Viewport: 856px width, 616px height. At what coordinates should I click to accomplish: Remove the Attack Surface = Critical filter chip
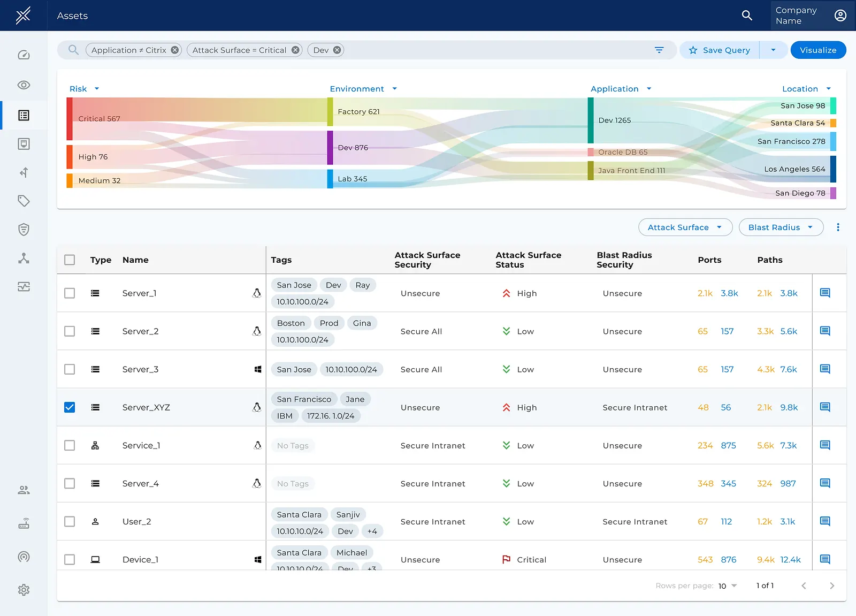coord(295,50)
